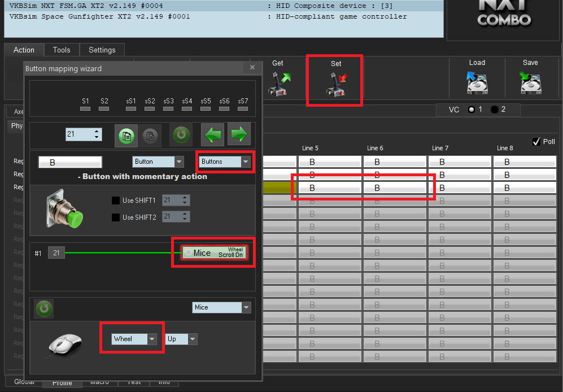Switch to the Tools tab
This screenshot has width=563, height=392.
62,50
